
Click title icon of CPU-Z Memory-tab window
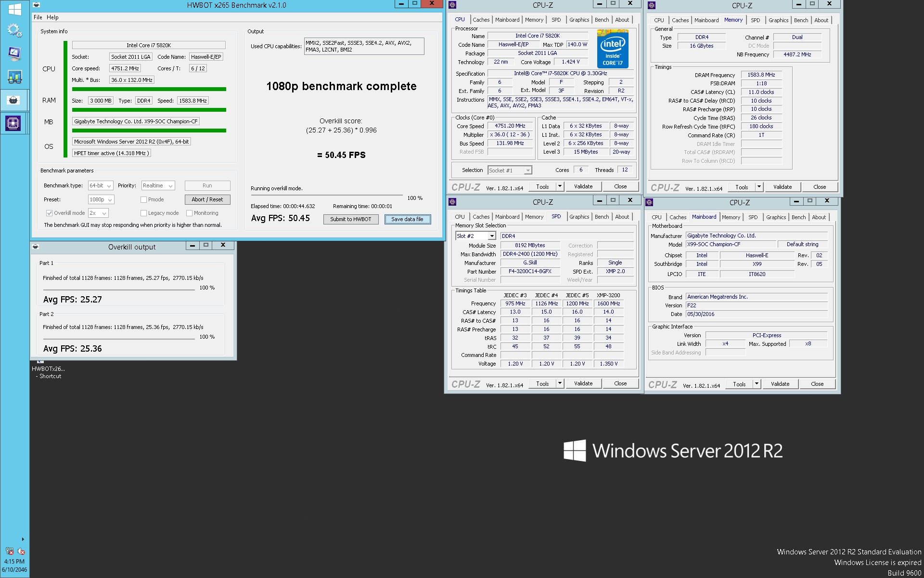pos(652,5)
